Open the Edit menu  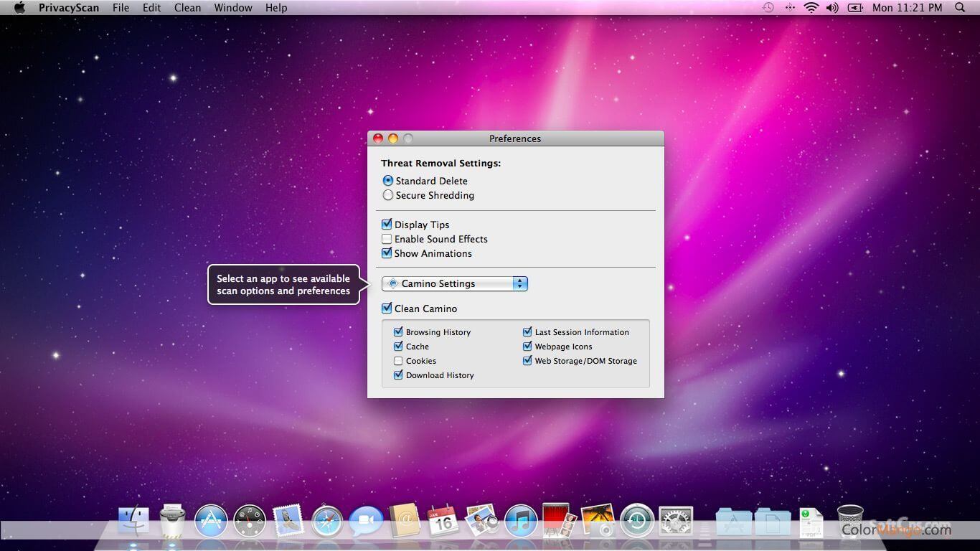pos(151,8)
